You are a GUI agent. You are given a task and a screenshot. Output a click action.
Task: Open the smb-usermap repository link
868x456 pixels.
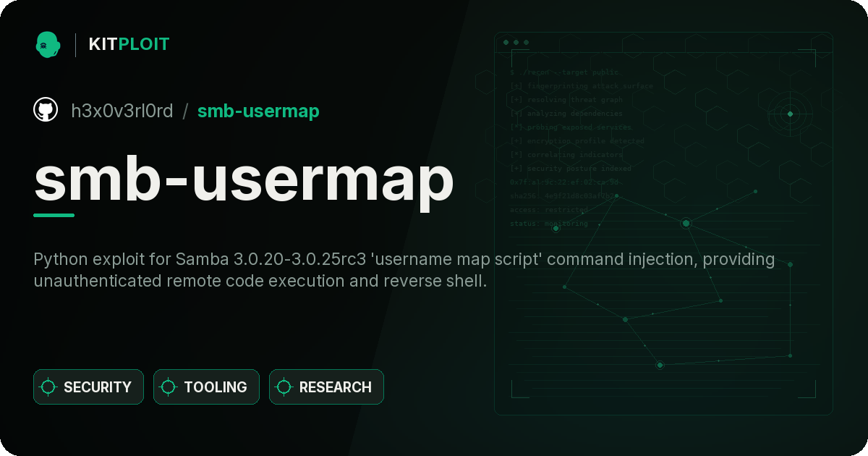258,111
